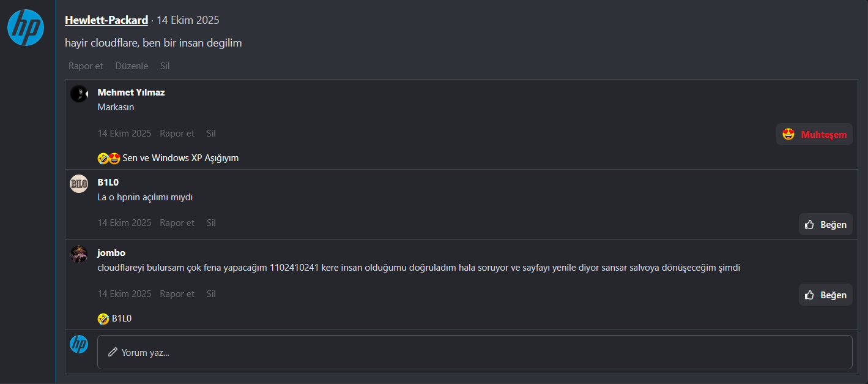Screen dimensions: 868x384
Task: Click the laughing emoji reaction under jombo's comment
Action: pos(103,318)
